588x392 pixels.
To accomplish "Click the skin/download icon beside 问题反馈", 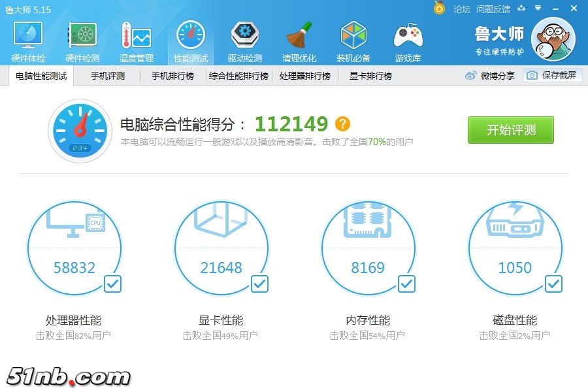I will (x=521, y=8).
